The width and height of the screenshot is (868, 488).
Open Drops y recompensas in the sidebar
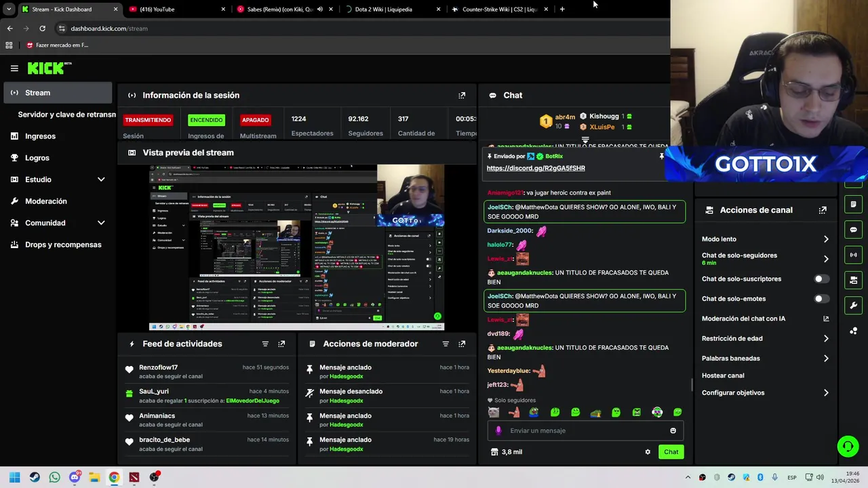63,245
